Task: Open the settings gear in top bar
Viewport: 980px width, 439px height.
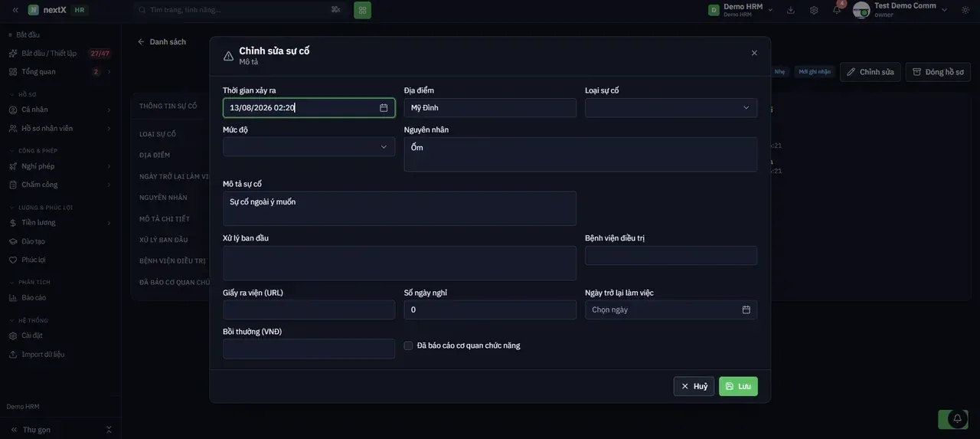Action: click(814, 10)
